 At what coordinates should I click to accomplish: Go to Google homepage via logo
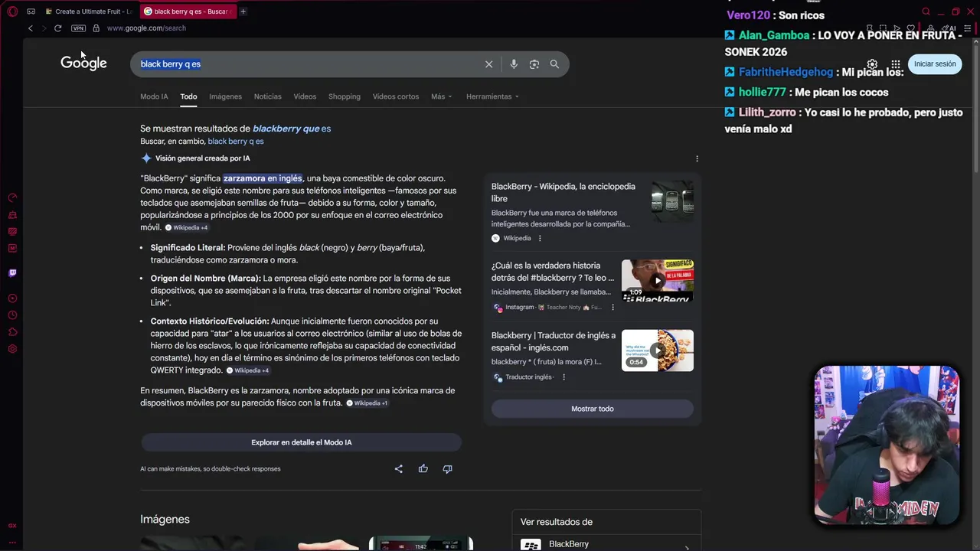[x=83, y=64]
